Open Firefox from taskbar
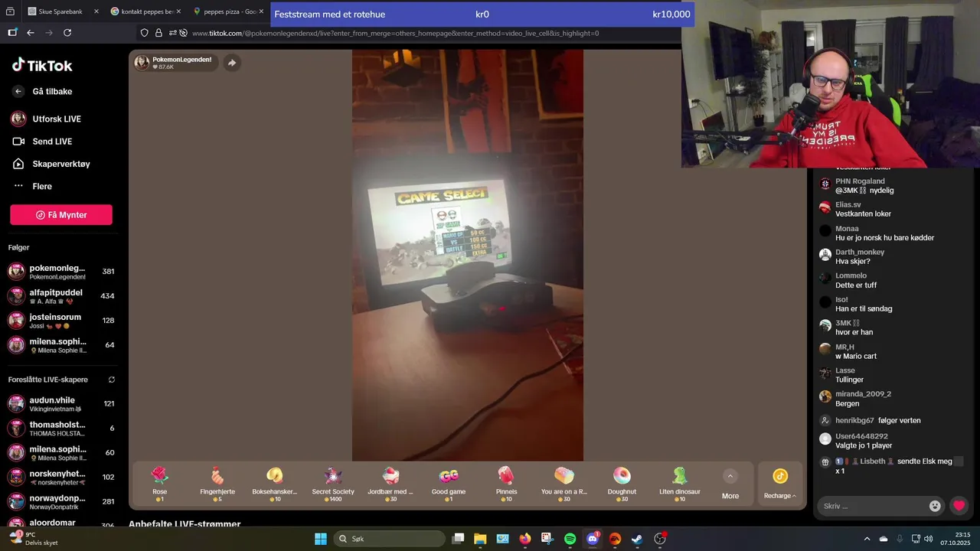The image size is (980, 551). [x=525, y=539]
